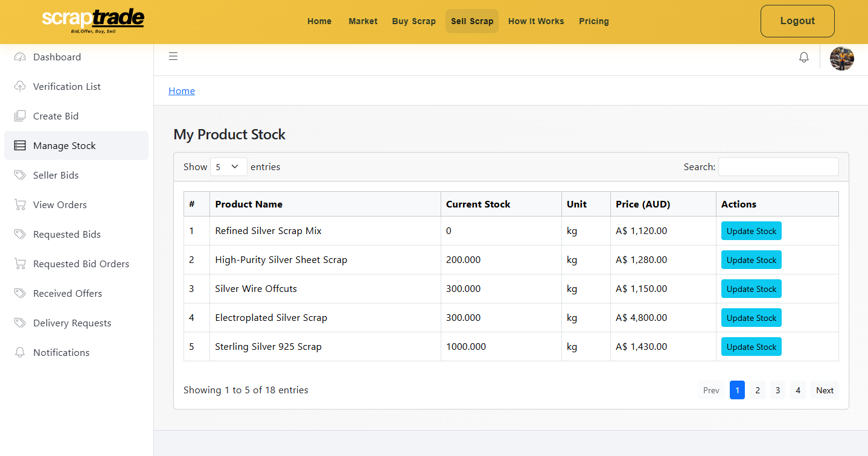Click inside the Search input field
Image resolution: width=868 pixels, height=456 pixels.
point(778,166)
